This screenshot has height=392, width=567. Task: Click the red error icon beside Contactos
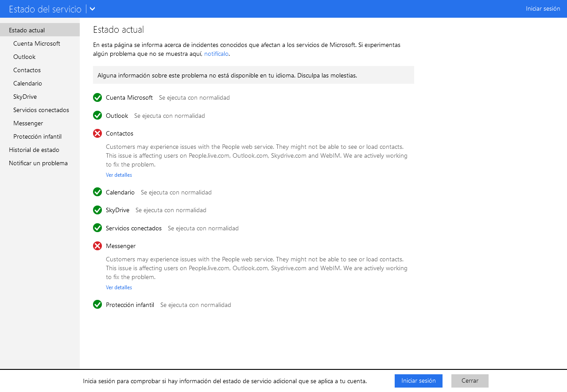point(97,133)
